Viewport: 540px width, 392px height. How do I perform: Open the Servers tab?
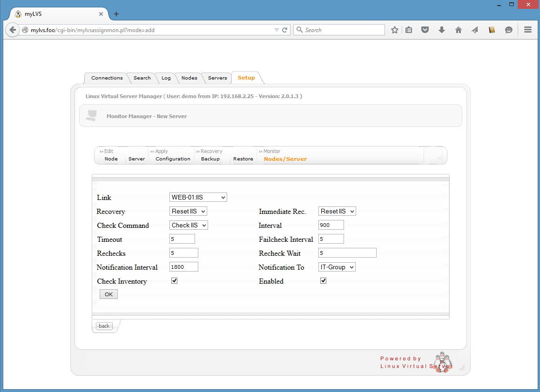(x=217, y=78)
